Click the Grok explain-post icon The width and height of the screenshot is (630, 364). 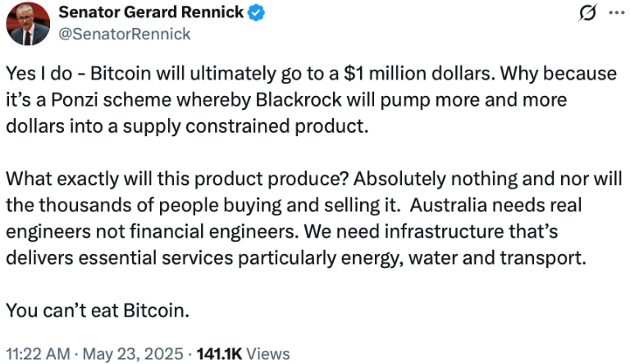coord(587,14)
